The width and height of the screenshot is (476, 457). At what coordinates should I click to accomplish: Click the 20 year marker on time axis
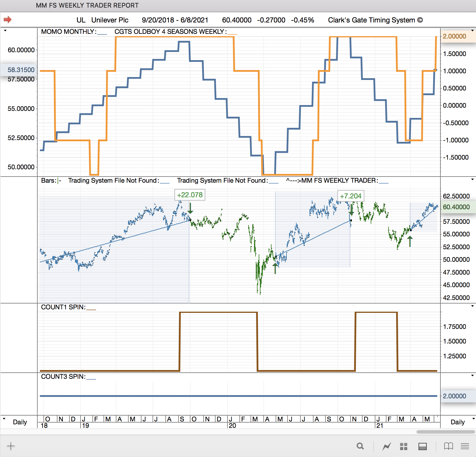tap(232, 425)
